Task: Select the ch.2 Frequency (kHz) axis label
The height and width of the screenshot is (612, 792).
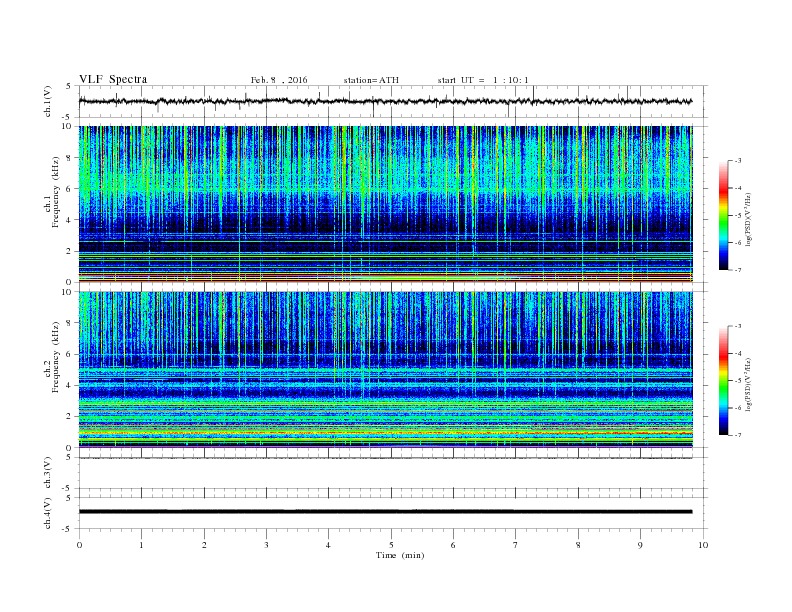Action: 51,359
